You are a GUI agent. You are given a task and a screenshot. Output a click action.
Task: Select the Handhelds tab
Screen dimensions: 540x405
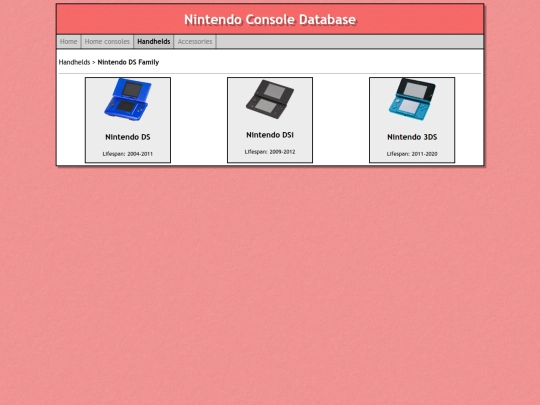154,42
